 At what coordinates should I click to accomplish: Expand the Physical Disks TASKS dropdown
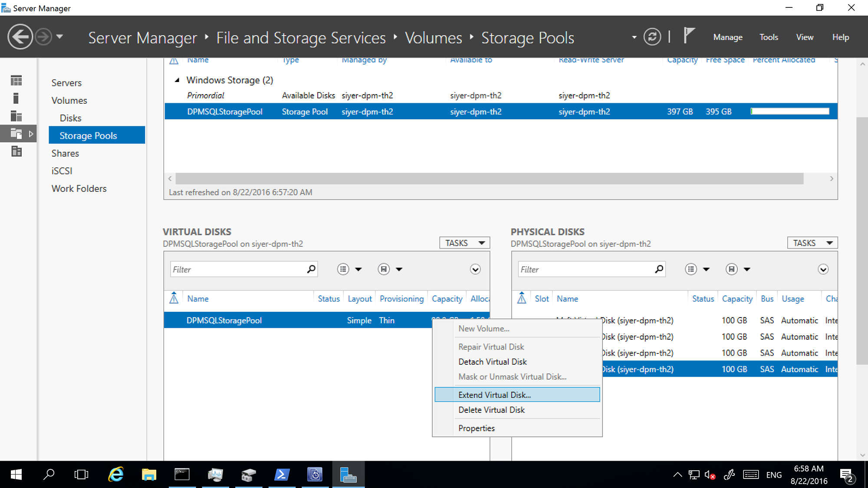[812, 242]
